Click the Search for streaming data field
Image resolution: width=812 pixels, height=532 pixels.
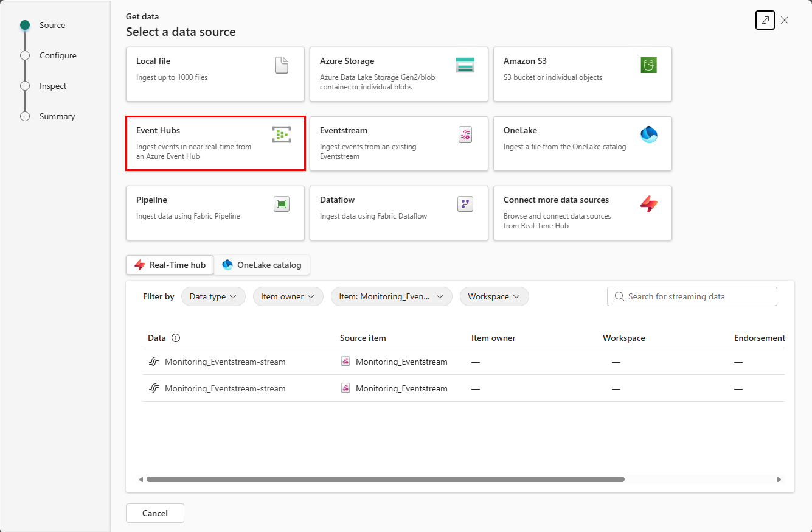692,296
